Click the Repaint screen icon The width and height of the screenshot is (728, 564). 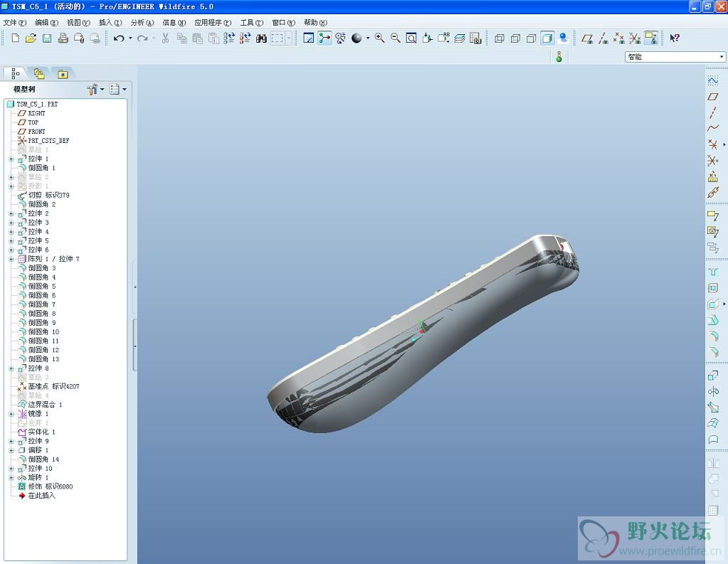coord(308,38)
